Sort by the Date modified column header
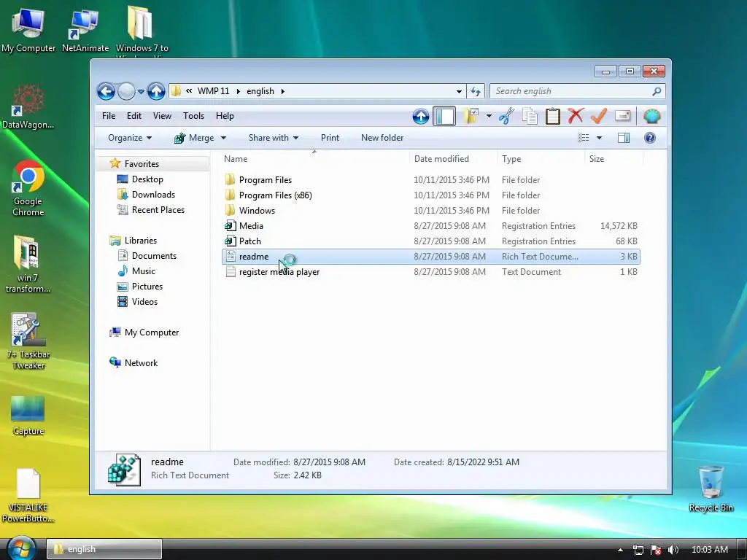 [x=452, y=158]
